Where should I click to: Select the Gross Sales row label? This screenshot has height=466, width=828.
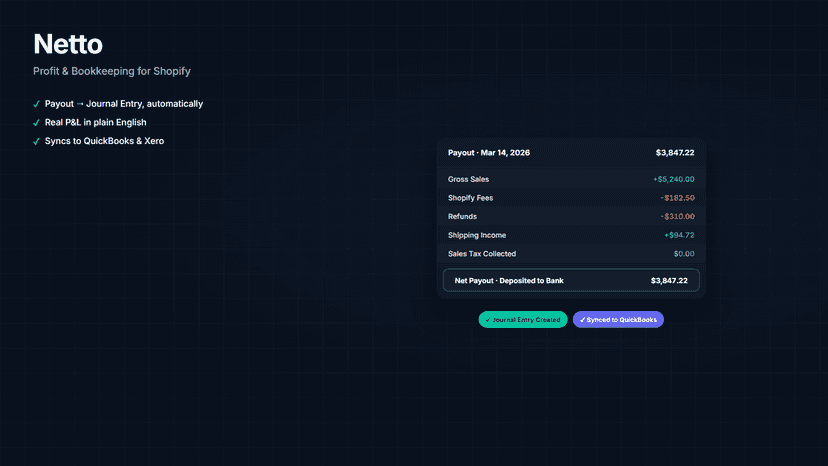click(468, 179)
